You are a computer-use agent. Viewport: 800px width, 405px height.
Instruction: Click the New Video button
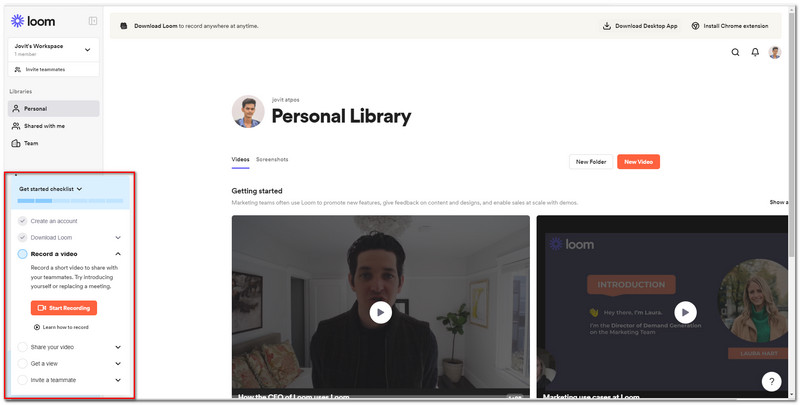(638, 162)
